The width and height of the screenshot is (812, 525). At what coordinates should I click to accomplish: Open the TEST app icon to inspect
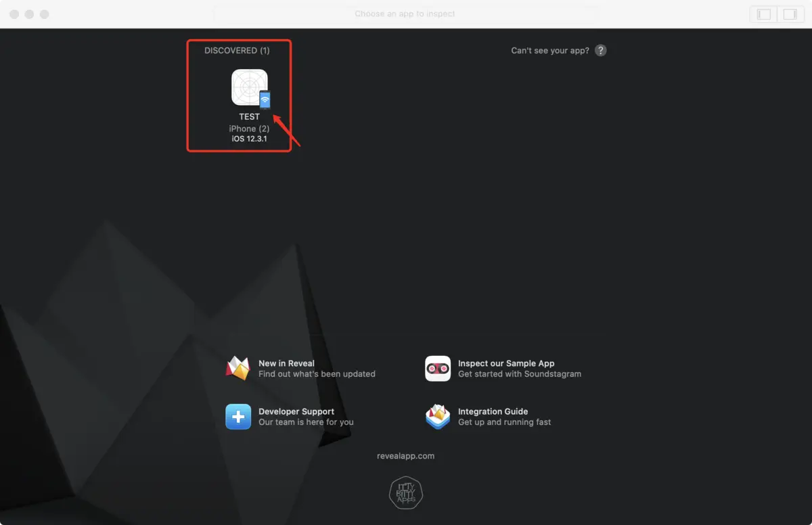point(249,87)
